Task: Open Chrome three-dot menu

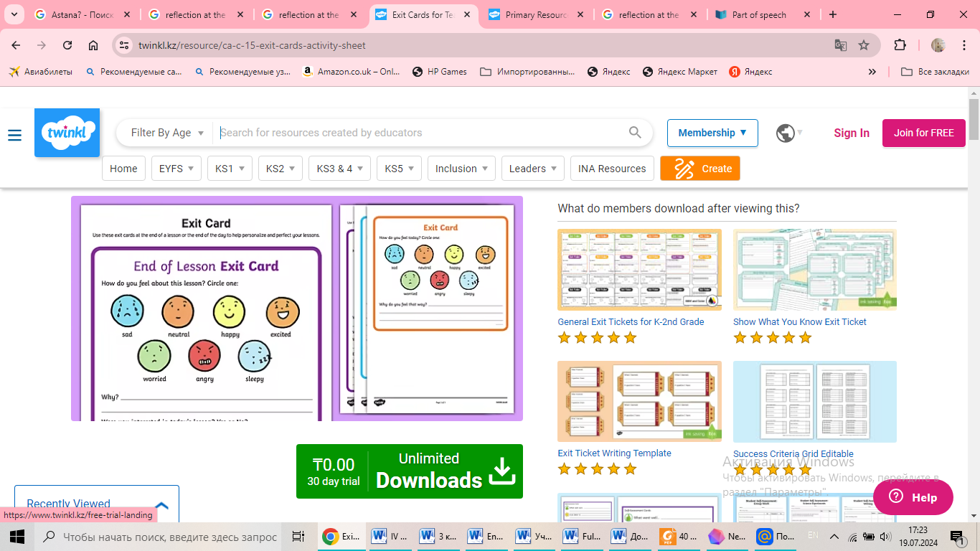Action: 963,45
